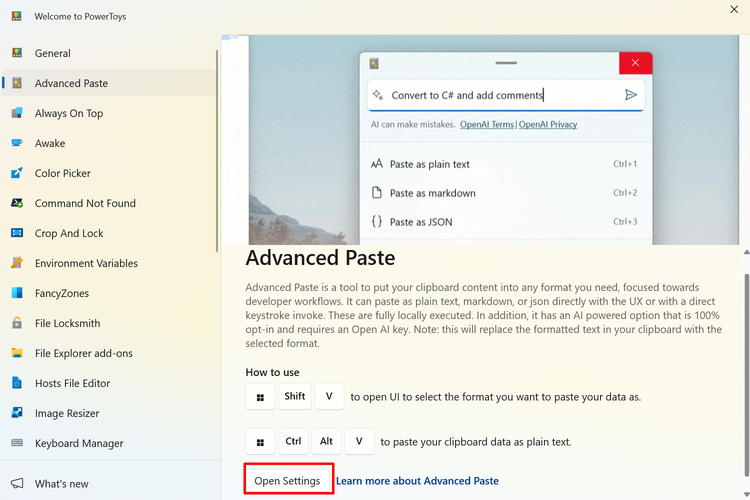The height and width of the screenshot is (500, 750).
Task: Go to Image Resizer page
Action: (x=109, y=413)
